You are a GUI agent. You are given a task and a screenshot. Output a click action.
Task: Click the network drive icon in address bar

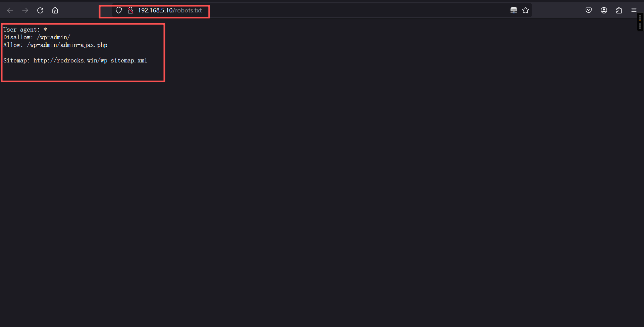514,10
